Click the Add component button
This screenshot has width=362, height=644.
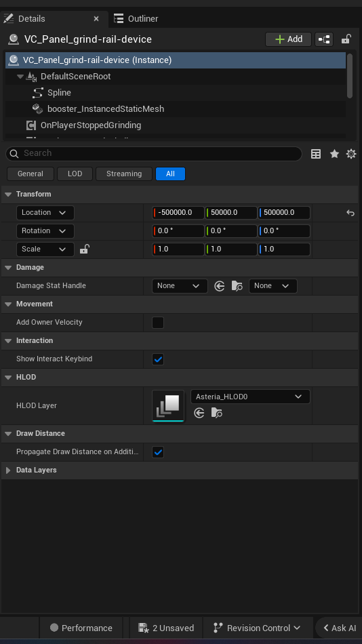[x=289, y=39]
